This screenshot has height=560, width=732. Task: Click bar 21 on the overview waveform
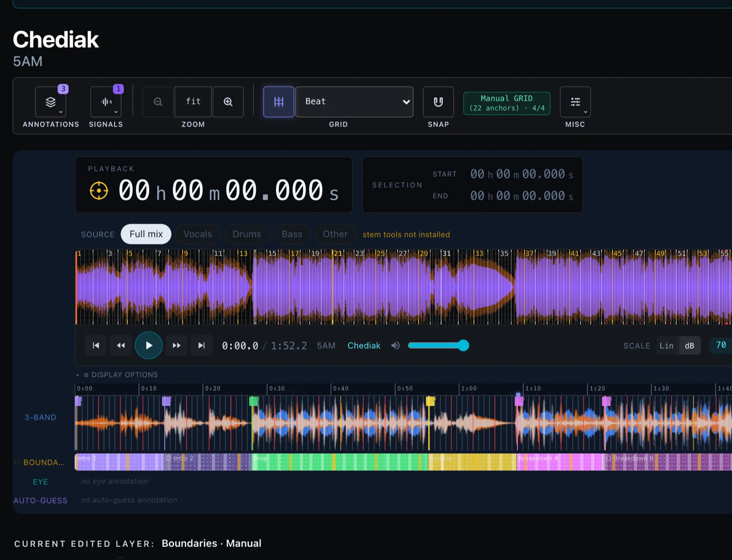click(x=338, y=253)
